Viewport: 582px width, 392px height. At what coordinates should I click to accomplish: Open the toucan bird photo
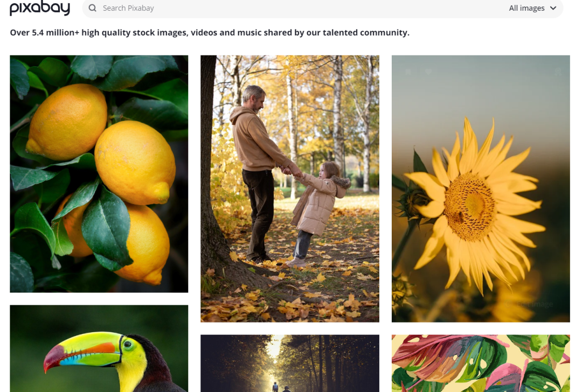tap(99, 348)
